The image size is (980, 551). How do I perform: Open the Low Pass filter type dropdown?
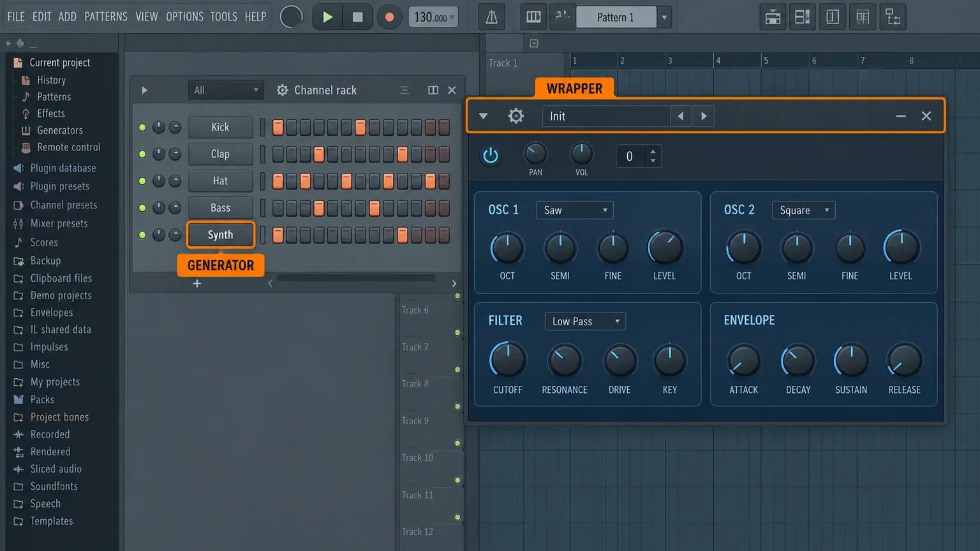[x=585, y=321]
